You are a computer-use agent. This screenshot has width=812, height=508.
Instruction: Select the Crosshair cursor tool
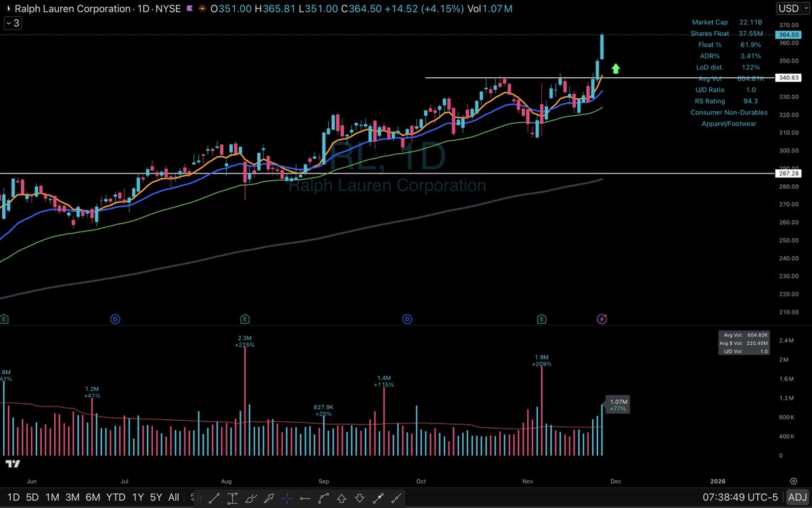(288, 498)
